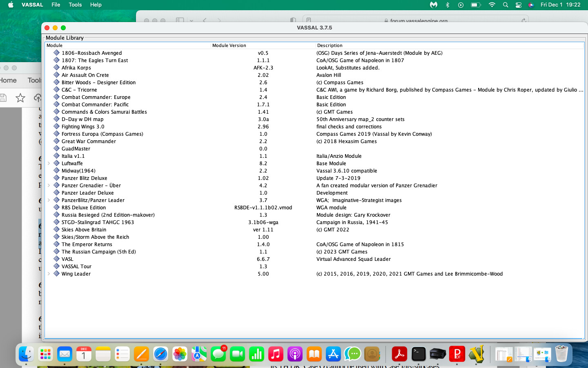Viewport: 588px width, 368px height.
Task: Open Safari from the Dock
Action: click(160, 354)
